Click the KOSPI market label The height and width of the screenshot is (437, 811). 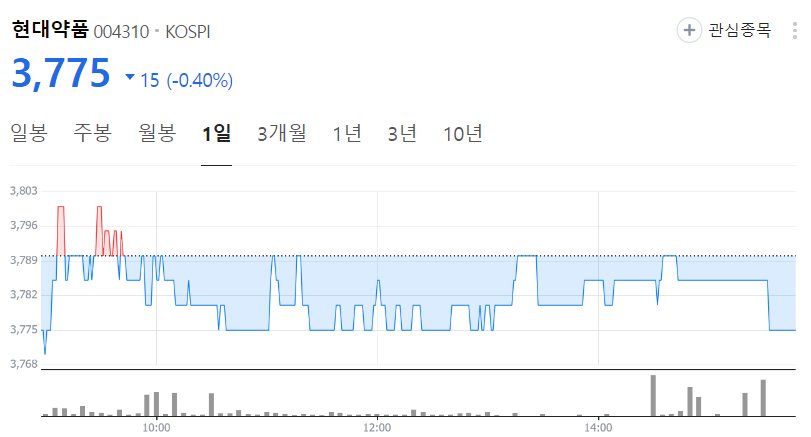point(188,32)
